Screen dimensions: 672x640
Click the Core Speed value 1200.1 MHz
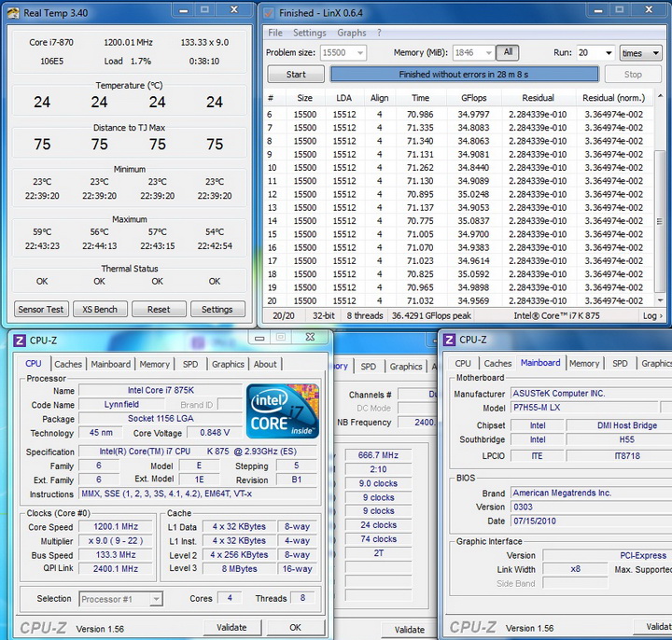pos(116,526)
